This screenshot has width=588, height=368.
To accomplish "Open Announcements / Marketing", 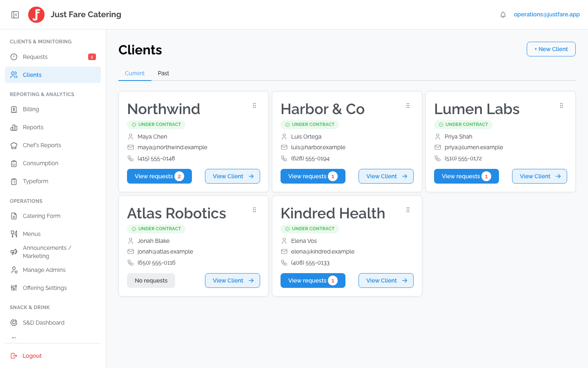I will 53,252.
